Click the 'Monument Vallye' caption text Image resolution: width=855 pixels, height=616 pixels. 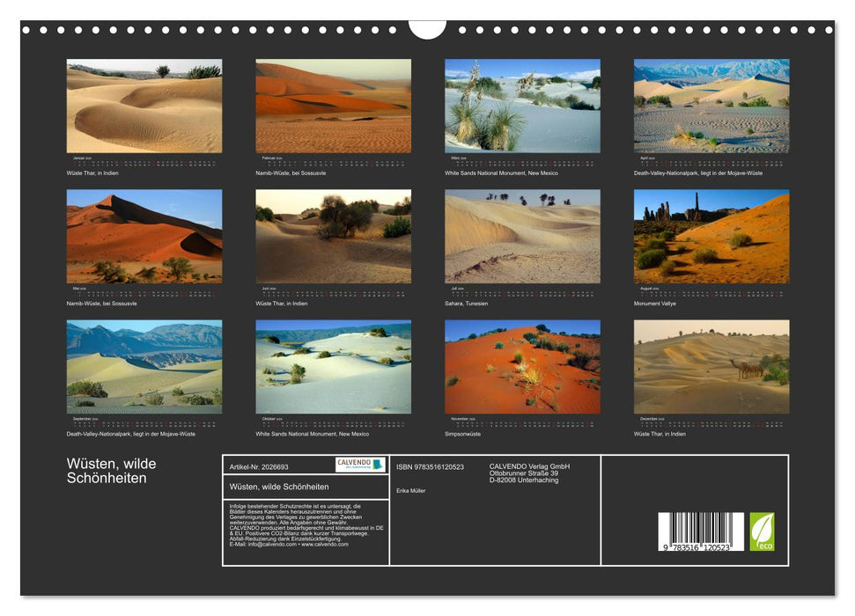click(655, 304)
